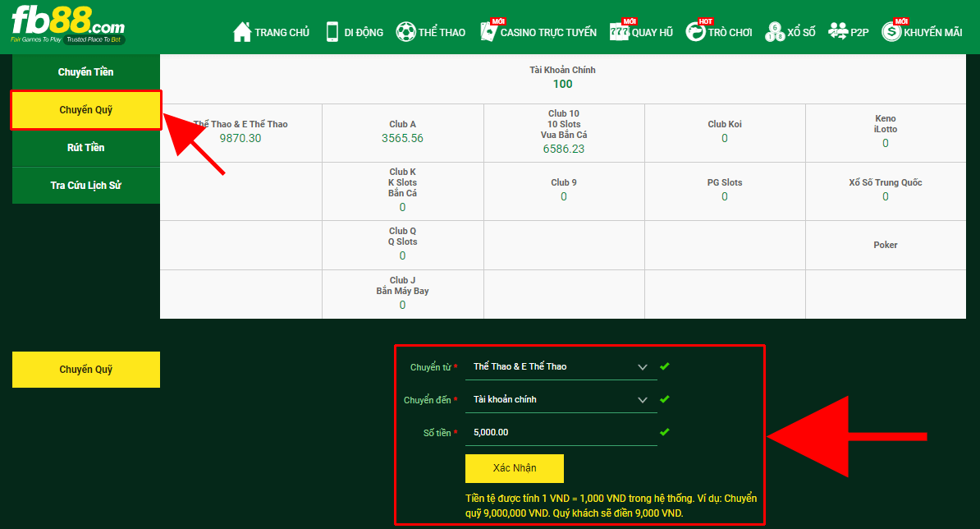Click the house icon for Trang Chủ
The height and width of the screenshot is (529, 980).
241,32
